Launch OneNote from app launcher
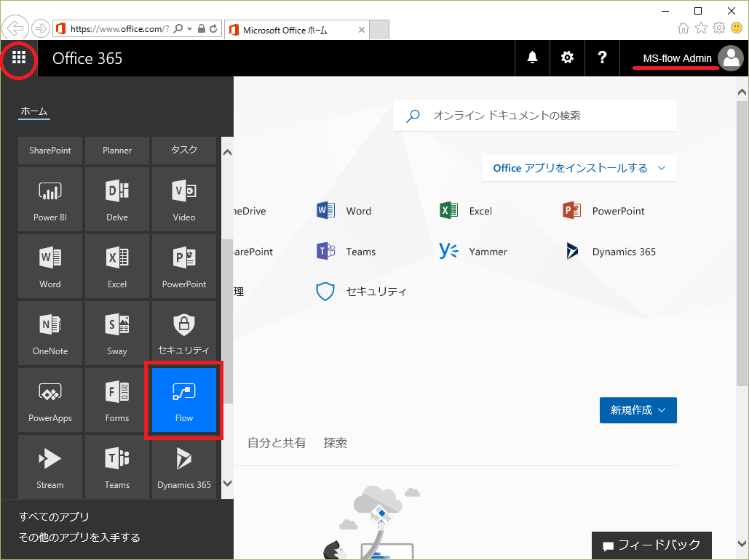The height and width of the screenshot is (560, 749). tap(50, 333)
